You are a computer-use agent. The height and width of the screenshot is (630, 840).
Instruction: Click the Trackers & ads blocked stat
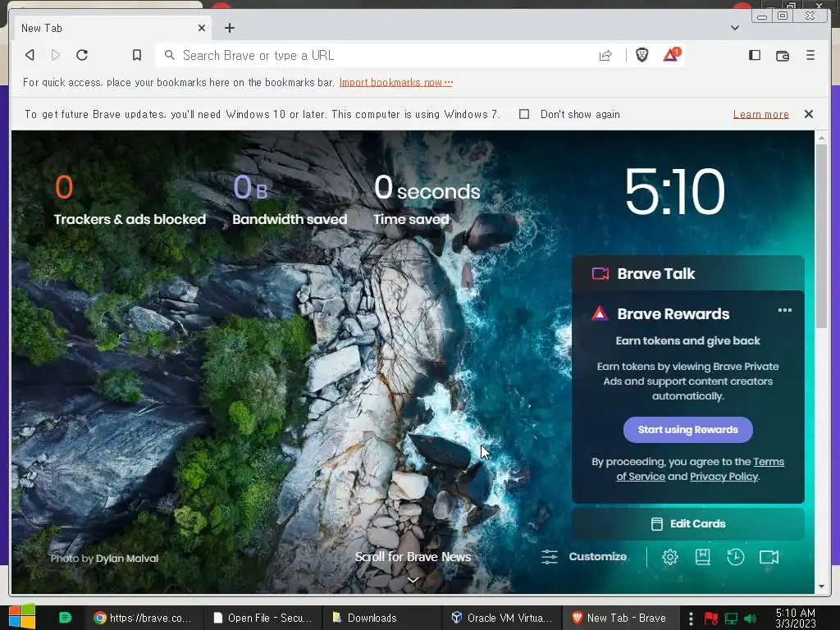130,200
